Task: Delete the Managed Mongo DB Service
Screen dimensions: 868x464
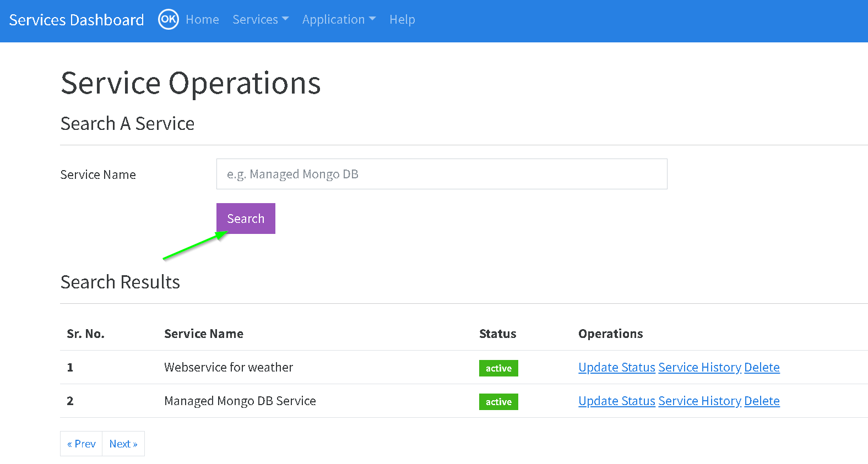Action: (x=762, y=401)
